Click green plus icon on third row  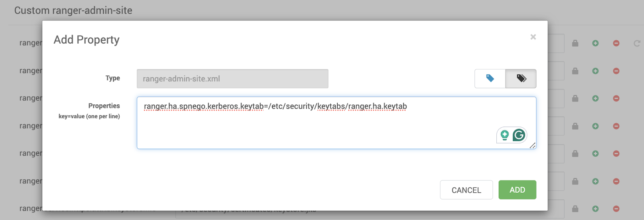pos(595,98)
